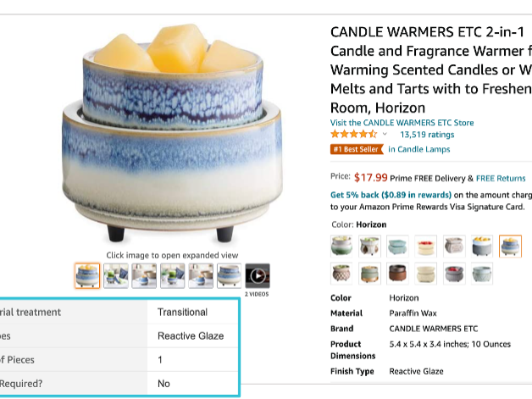Open the star rating dropdown arrow

click(385, 134)
